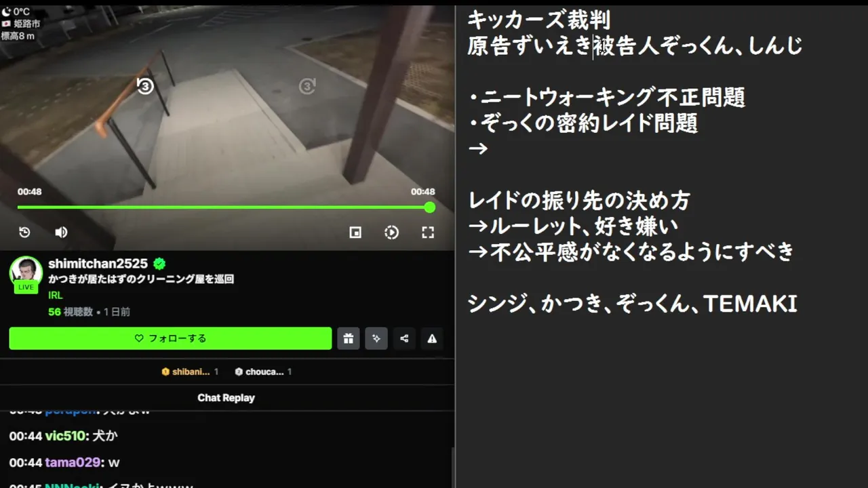Click the 0°C weather overlay
Screen dimensions: 868x488
[16, 12]
